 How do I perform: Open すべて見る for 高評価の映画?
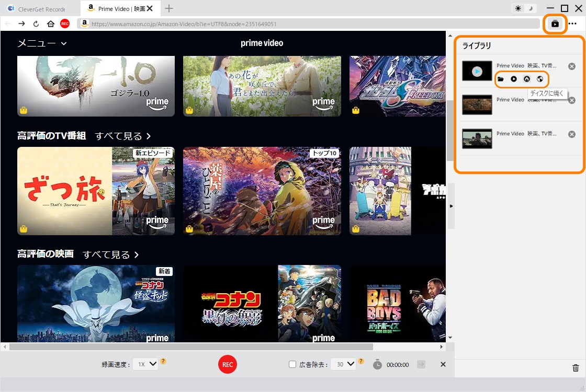[x=110, y=255]
